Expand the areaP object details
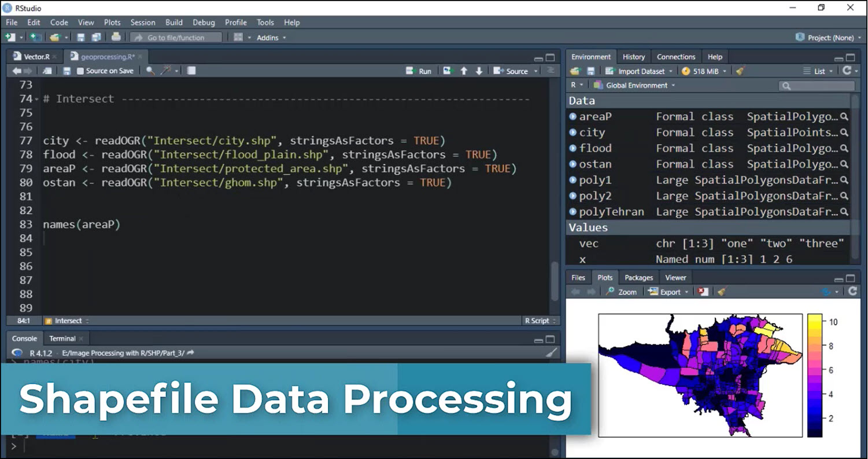 (573, 116)
